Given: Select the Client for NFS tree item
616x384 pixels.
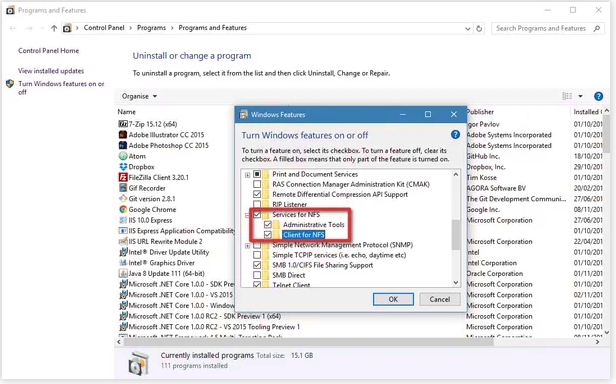Looking at the screenshot, I should pos(304,235).
